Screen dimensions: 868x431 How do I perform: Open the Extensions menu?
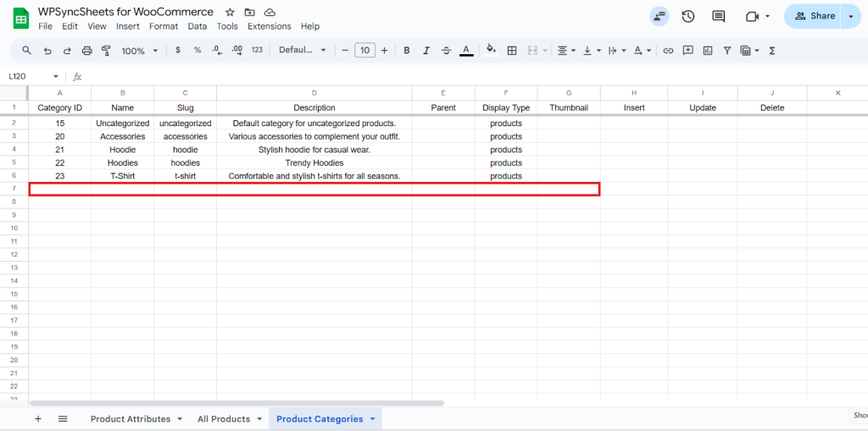click(x=269, y=26)
